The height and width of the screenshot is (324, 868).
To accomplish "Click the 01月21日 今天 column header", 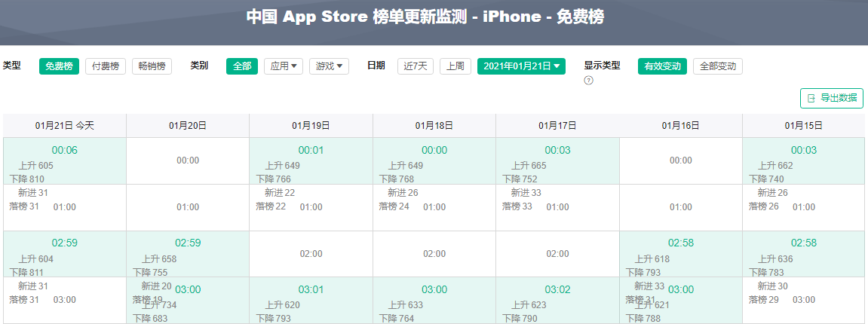I will pyautogui.click(x=65, y=126).
